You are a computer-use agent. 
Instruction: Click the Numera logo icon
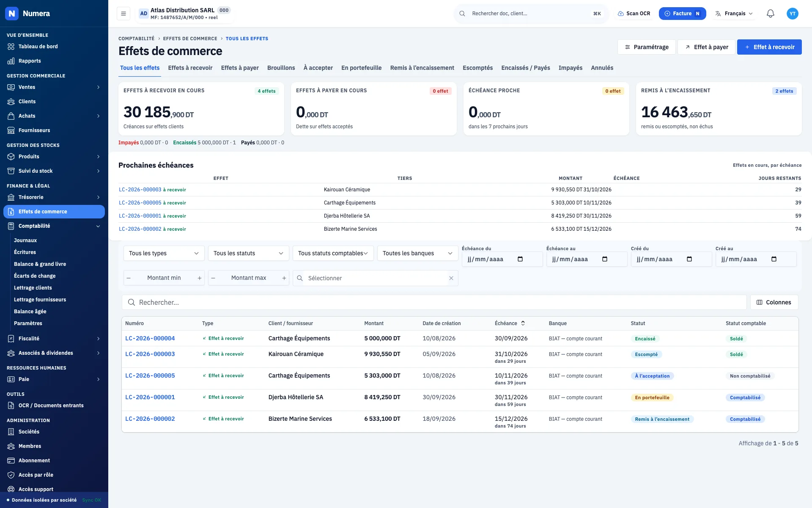[x=12, y=14]
